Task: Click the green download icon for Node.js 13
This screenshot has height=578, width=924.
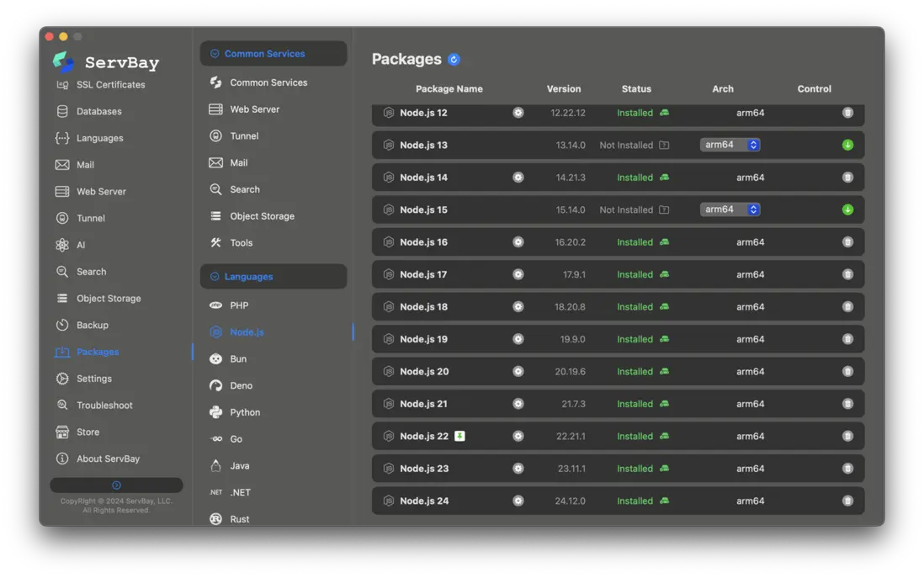Action: click(847, 146)
